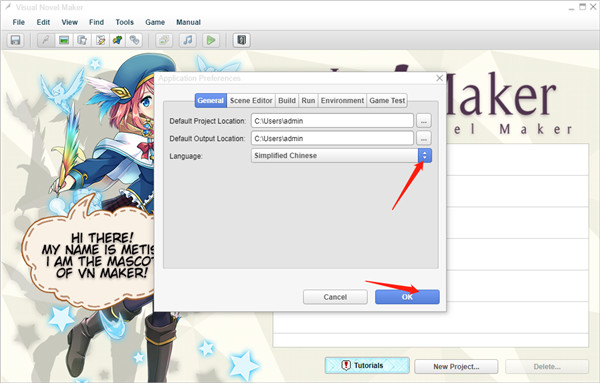Click the Delete... button
Image resolution: width=600 pixels, height=383 pixels.
pyautogui.click(x=547, y=367)
